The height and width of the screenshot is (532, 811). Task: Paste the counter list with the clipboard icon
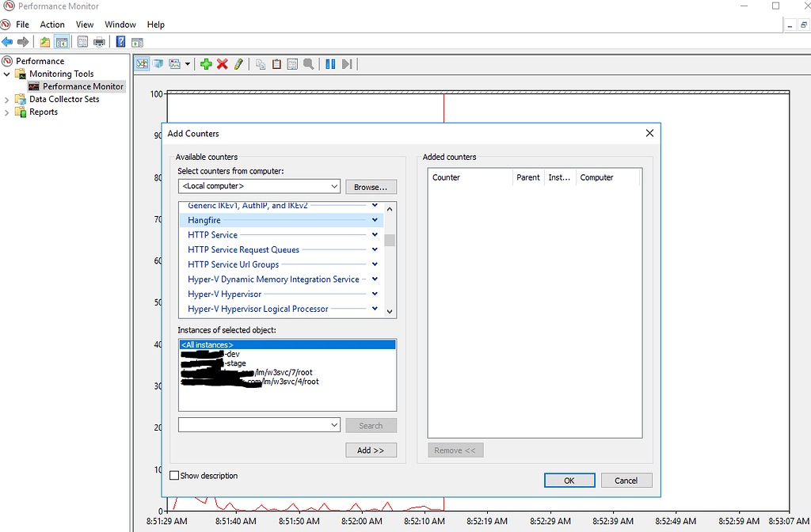coord(276,64)
